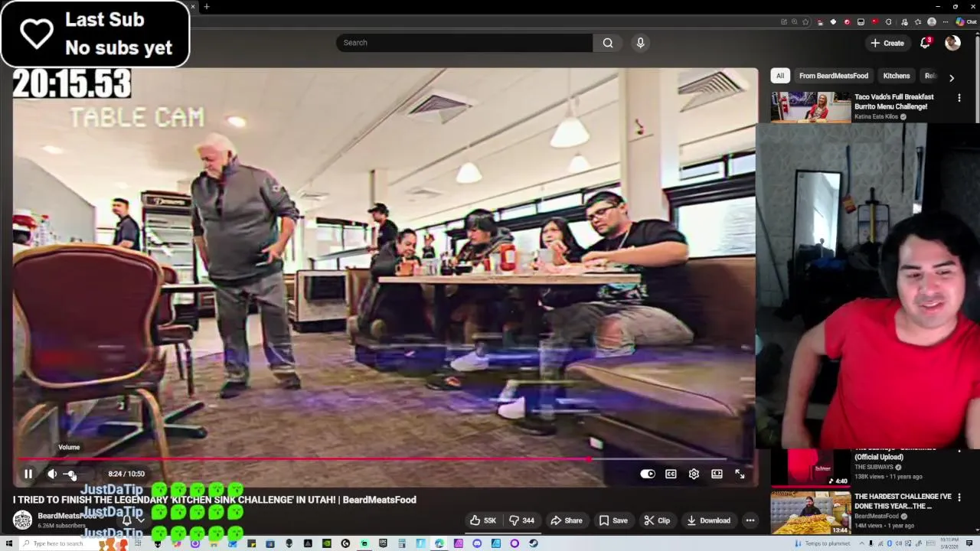The image size is (980, 551).
Task: Save video to playlist
Action: point(613,520)
